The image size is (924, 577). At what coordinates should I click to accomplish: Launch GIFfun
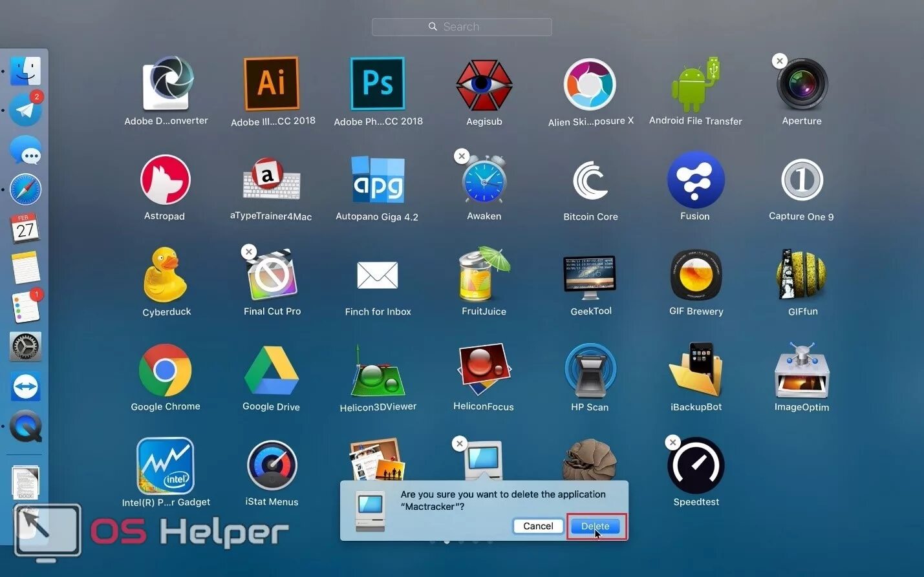802,275
